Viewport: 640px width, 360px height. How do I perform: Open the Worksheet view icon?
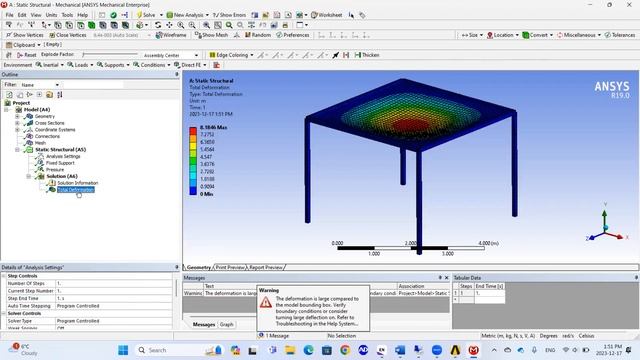(327, 15)
